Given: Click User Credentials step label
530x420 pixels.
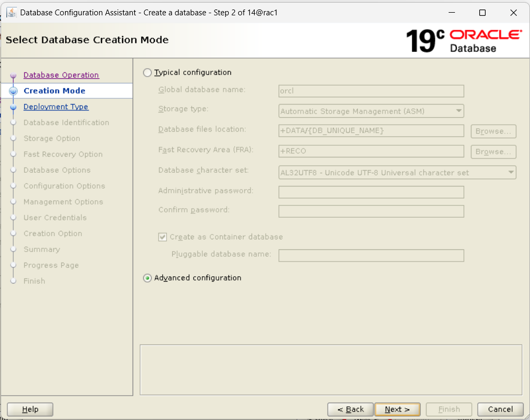Looking at the screenshot, I should point(55,218).
